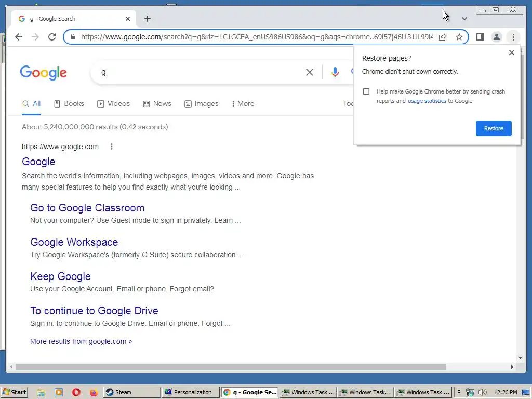This screenshot has height=399, width=532.
Task: Click the blue Restore button
Action: (x=494, y=128)
